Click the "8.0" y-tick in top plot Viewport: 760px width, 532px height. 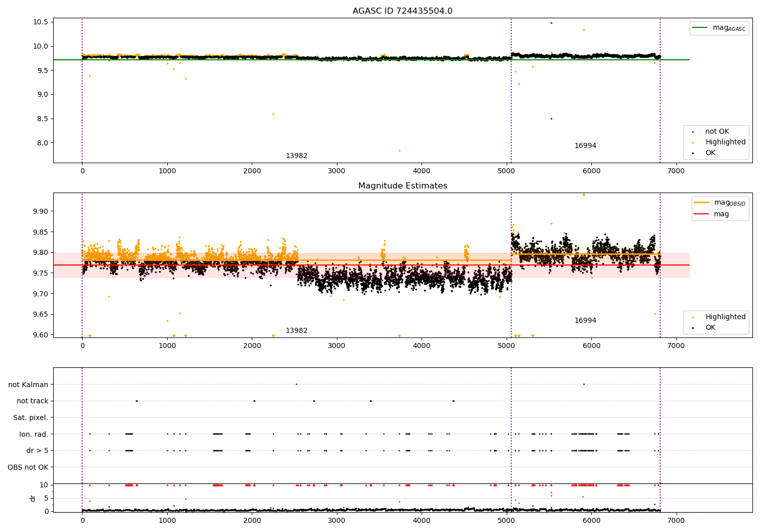click(x=43, y=143)
